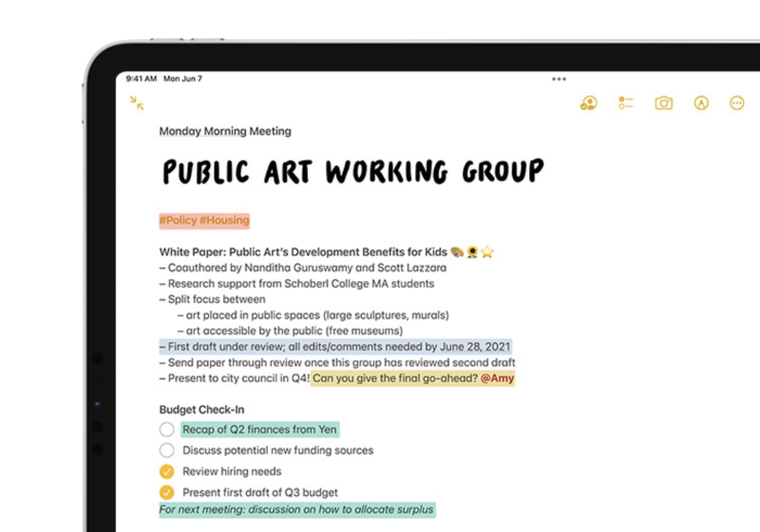
Task: Click the blue highlighted First draft under review line
Action: (335, 347)
